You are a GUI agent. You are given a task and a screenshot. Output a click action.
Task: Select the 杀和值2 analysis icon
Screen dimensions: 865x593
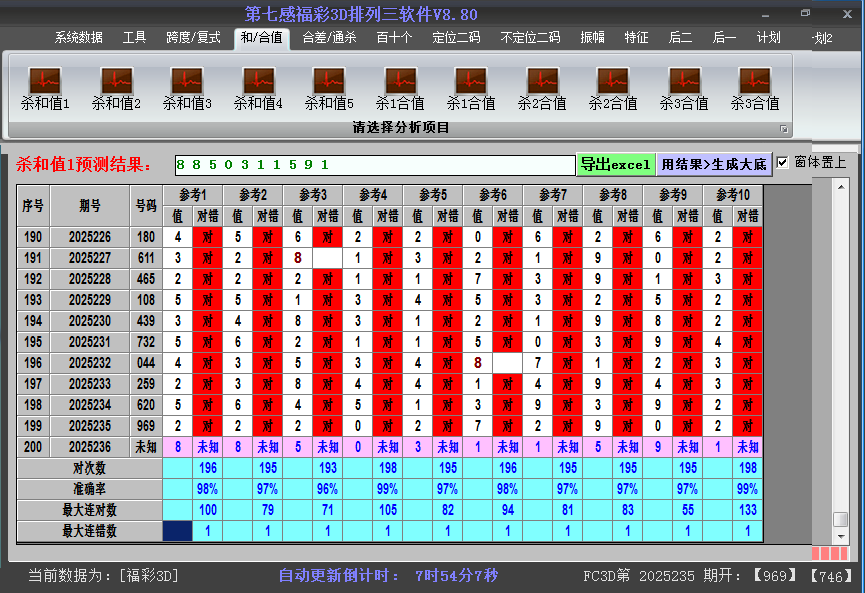[x=116, y=80]
